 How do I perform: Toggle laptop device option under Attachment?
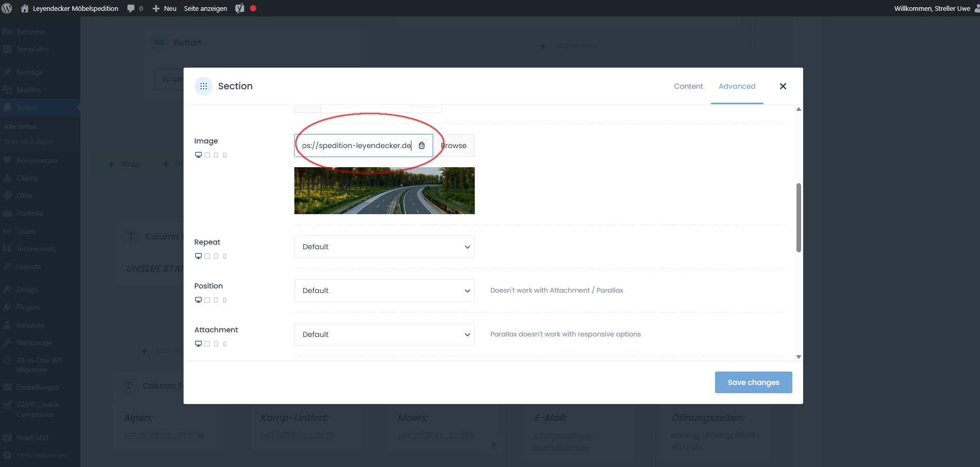click(207, 344)
